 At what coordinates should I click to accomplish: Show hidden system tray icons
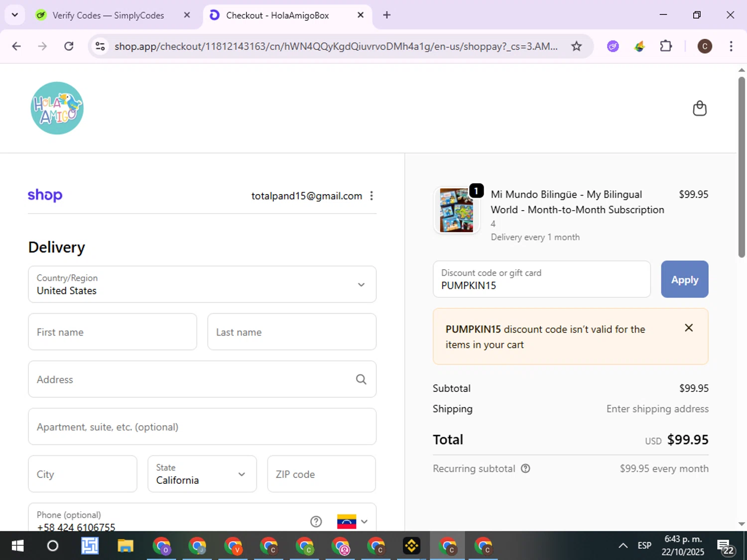click(623, 546)
